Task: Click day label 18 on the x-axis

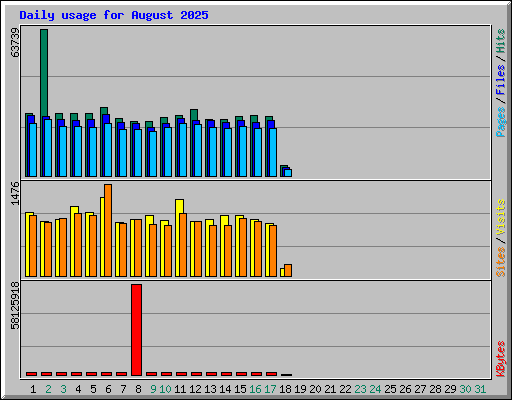Action: (x=285, y=389)
